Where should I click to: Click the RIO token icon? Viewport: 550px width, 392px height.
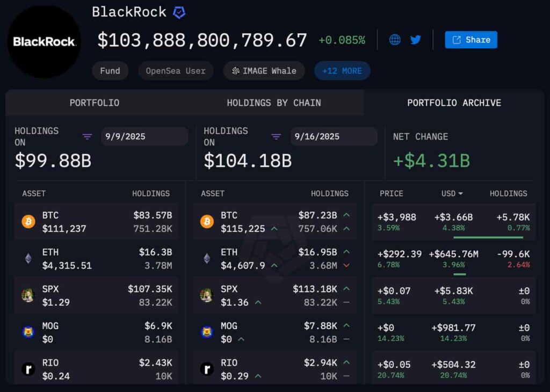[x=28, y=369]
